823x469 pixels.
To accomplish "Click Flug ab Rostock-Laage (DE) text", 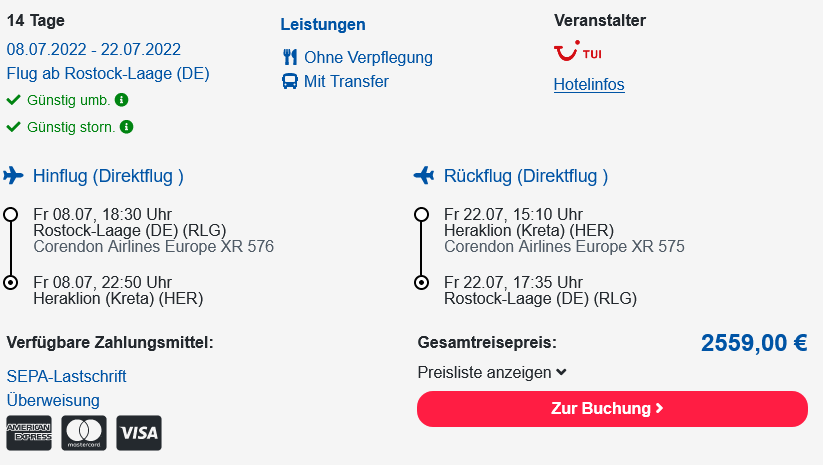I will click(x=108, y=73).
